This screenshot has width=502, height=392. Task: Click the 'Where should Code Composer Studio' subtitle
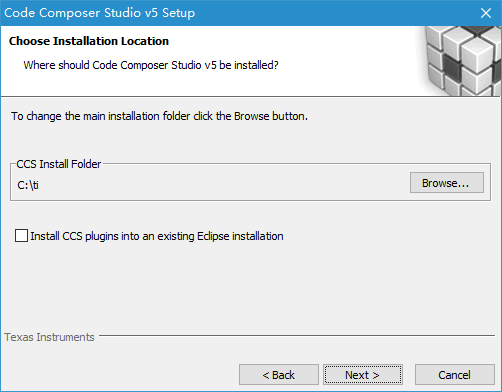(x=151, y=65)
